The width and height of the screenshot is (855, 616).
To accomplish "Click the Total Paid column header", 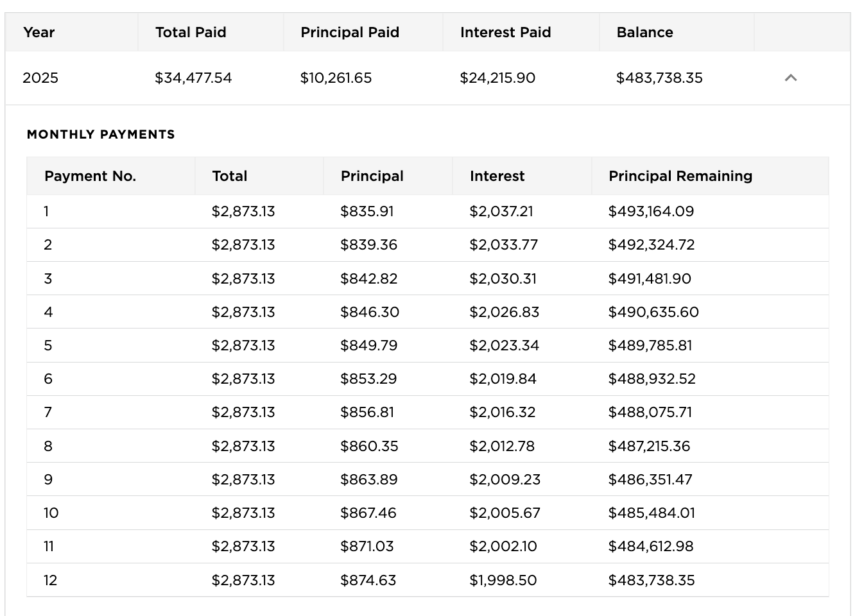I will 190,32.
